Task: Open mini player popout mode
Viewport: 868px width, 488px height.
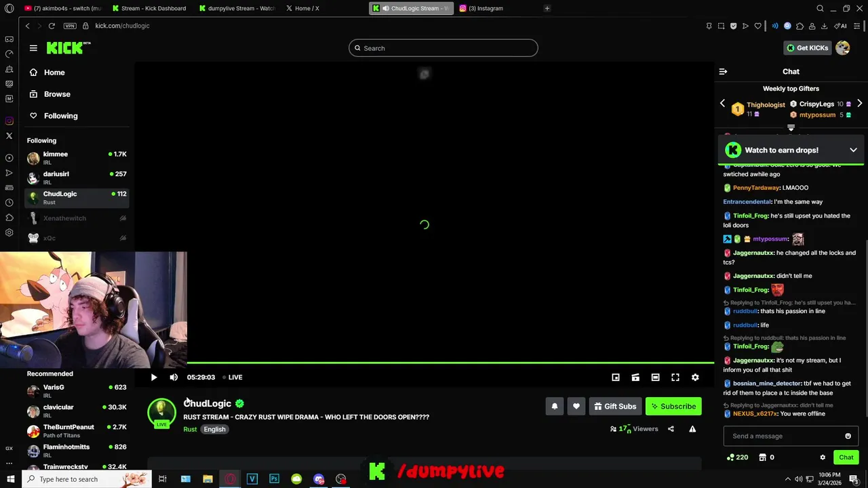Action: pyautogui.click(x=616, y=378)
